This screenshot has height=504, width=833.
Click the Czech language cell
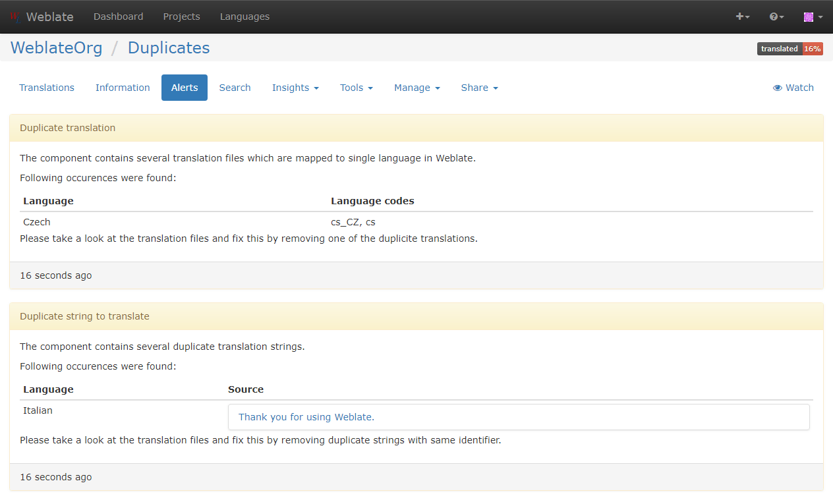coord(37,222)
